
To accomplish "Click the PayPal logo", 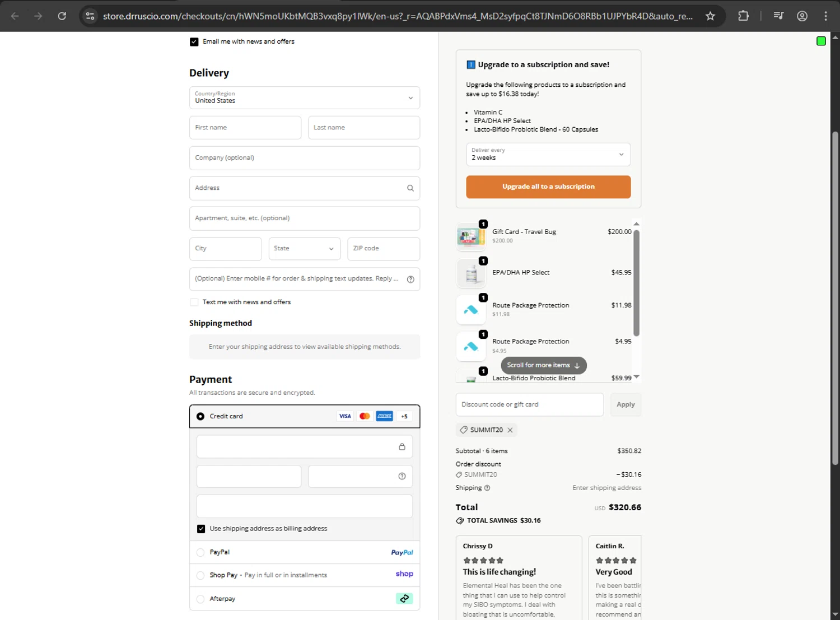I will [x=402, y=552].
